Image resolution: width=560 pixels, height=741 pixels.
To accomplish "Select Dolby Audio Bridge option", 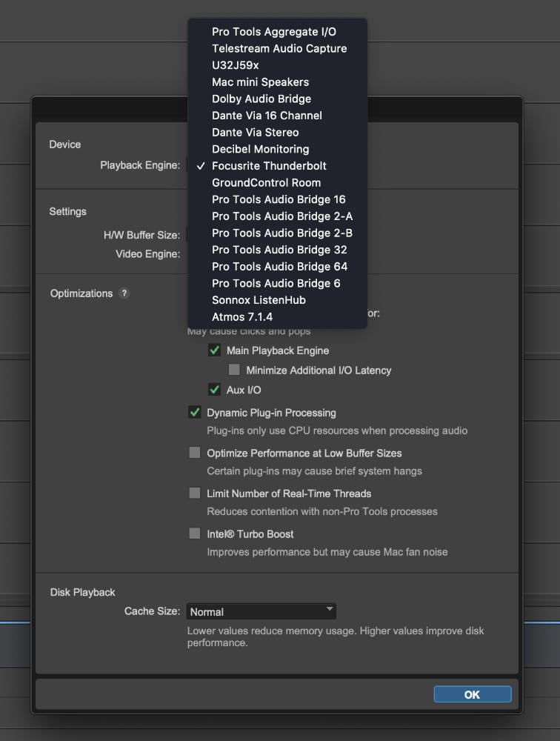I will click(x=277, y=99).
